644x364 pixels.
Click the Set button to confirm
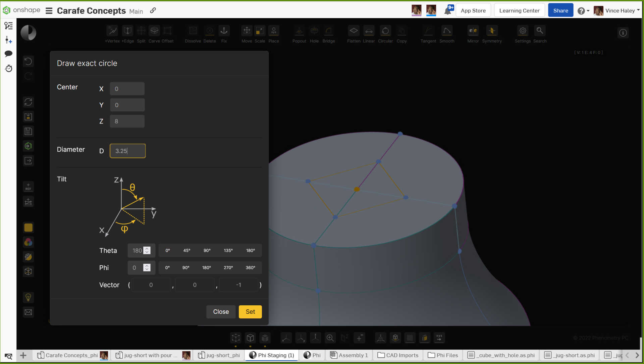coord(250,312)
